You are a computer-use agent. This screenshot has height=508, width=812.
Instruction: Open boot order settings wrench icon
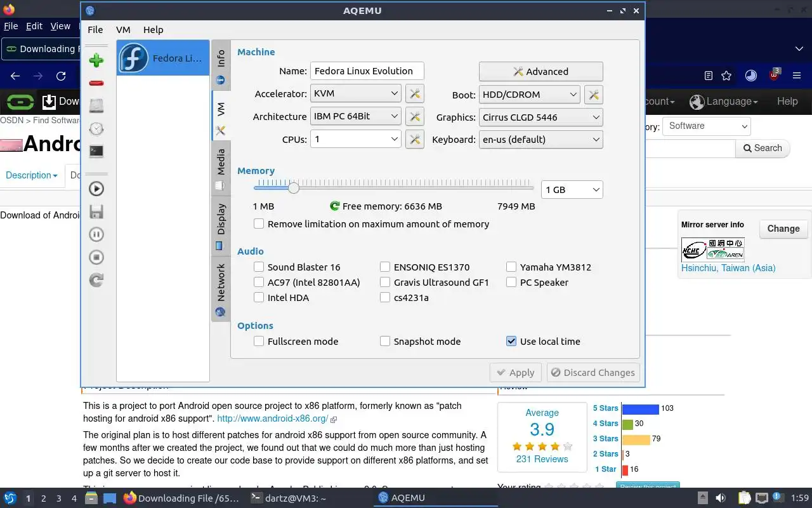tap(594, 95)
